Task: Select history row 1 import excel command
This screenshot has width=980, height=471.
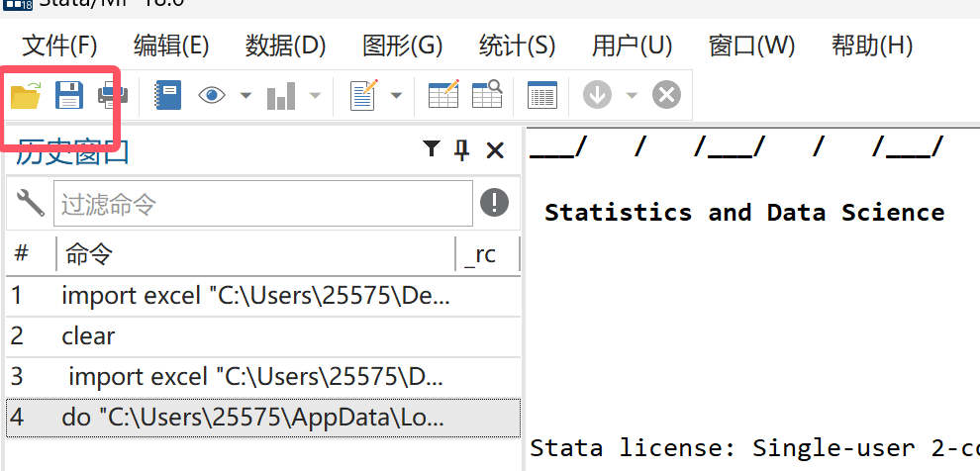Action: 263,296
